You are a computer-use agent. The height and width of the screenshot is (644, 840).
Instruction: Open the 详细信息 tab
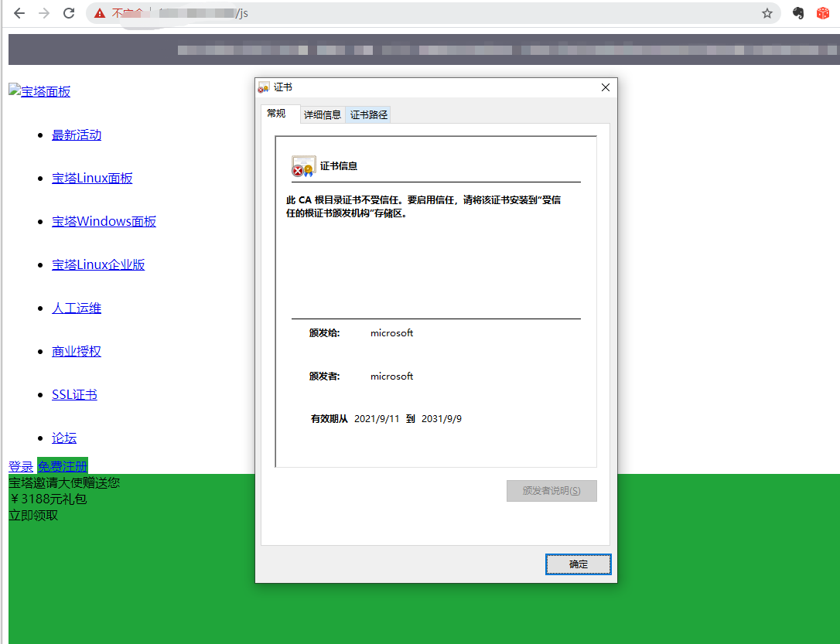point(323,114)
